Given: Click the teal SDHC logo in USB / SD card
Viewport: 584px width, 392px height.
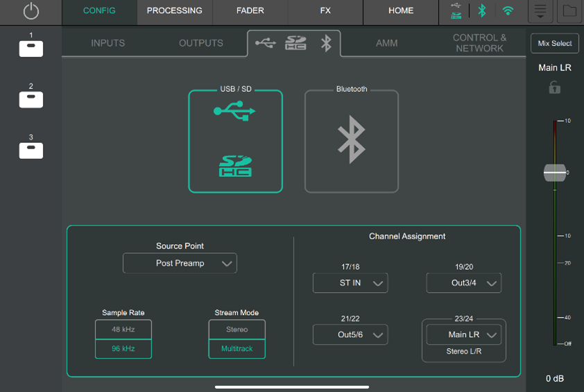Looking at the screenshot, I should [235, 167].
